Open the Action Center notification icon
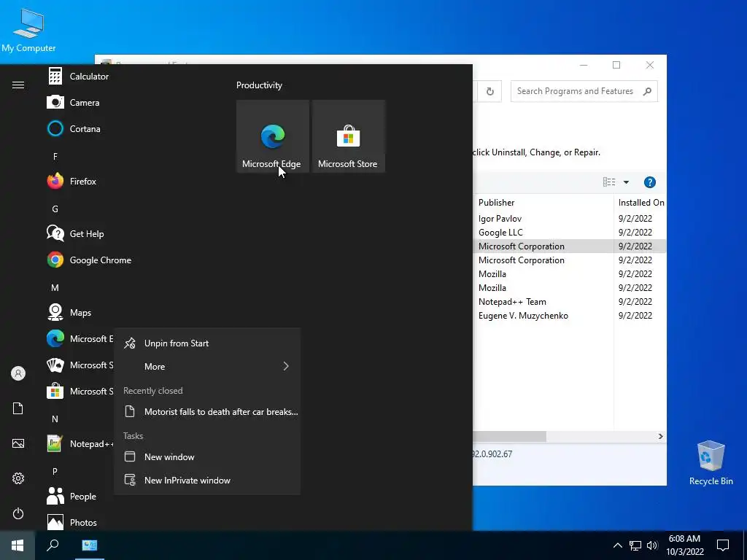 [723, 545]
